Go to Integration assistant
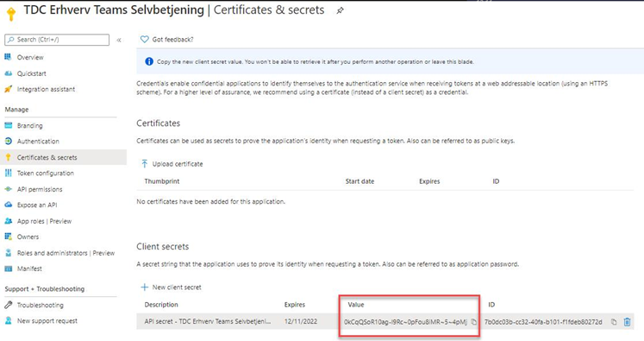The height and width of the screenshot is (341, 644). coord(46,89)
